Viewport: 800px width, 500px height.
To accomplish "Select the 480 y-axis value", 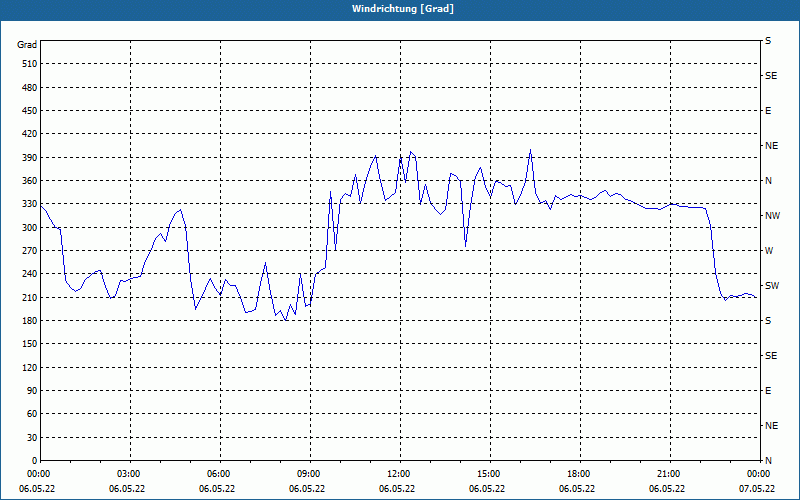I will click(x=30, y=88).
